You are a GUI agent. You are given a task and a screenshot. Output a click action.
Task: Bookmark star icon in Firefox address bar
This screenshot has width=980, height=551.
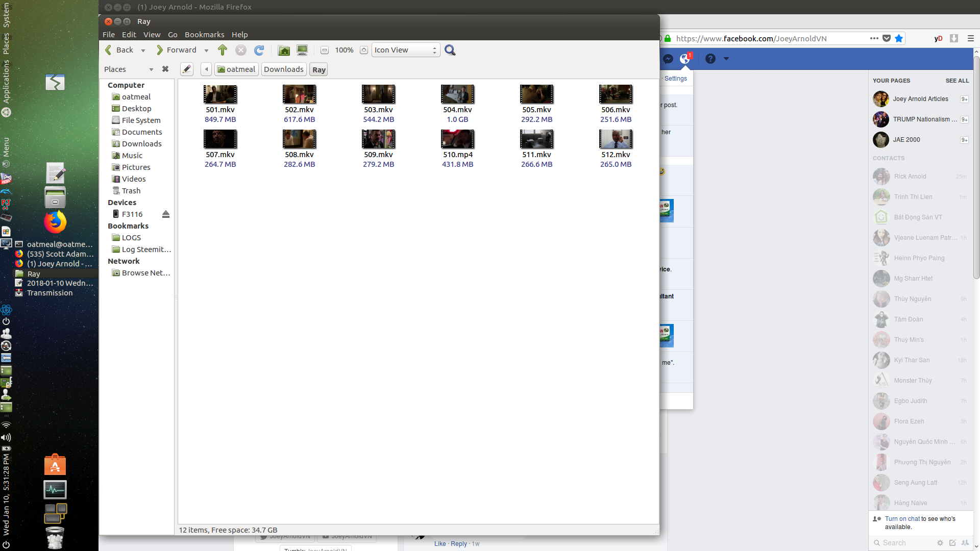[x=899, y=38]
